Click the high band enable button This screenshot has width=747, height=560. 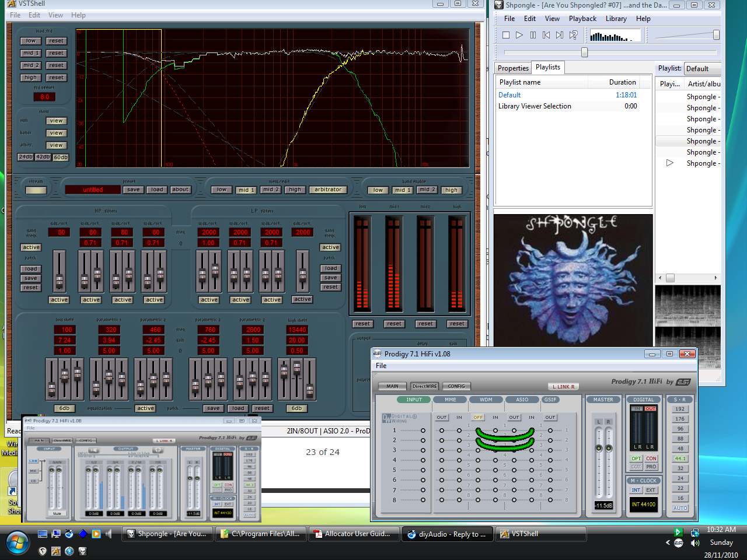click(451, 190)
